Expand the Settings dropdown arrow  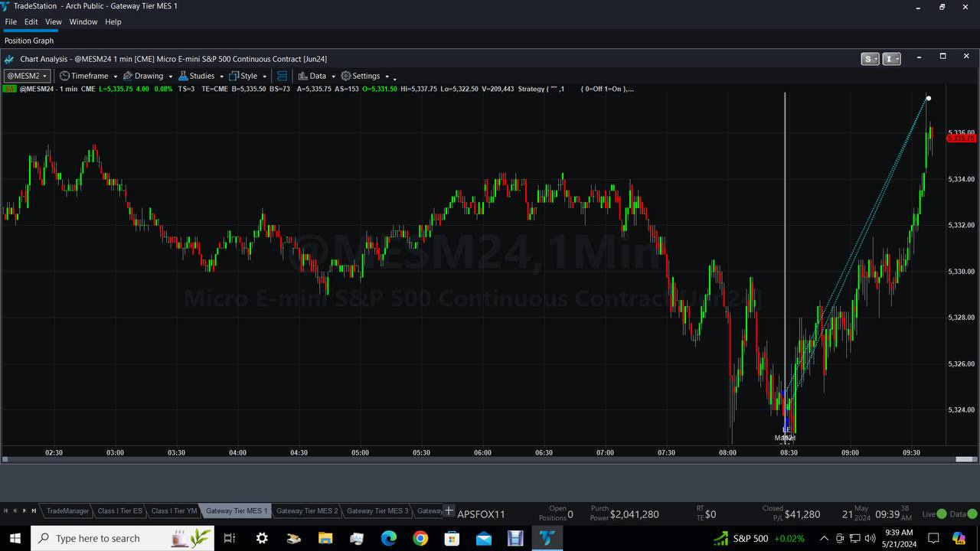coord(387,77)
